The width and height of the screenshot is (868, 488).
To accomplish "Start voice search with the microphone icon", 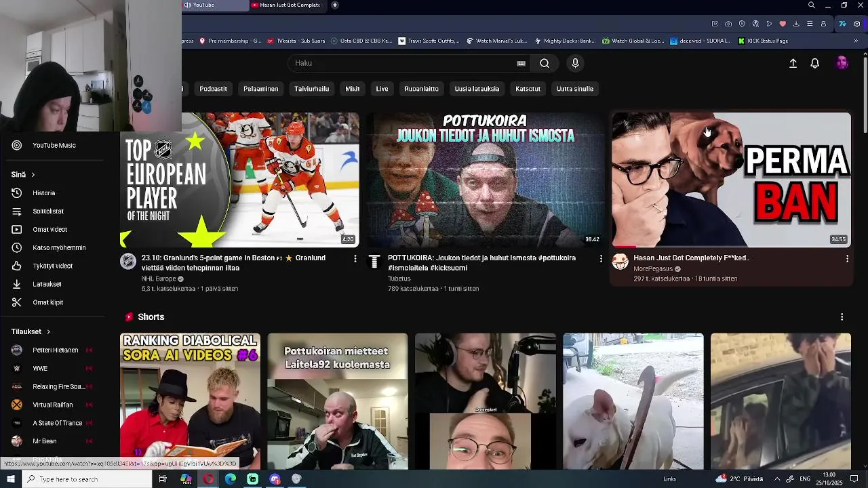I will 575,63.
